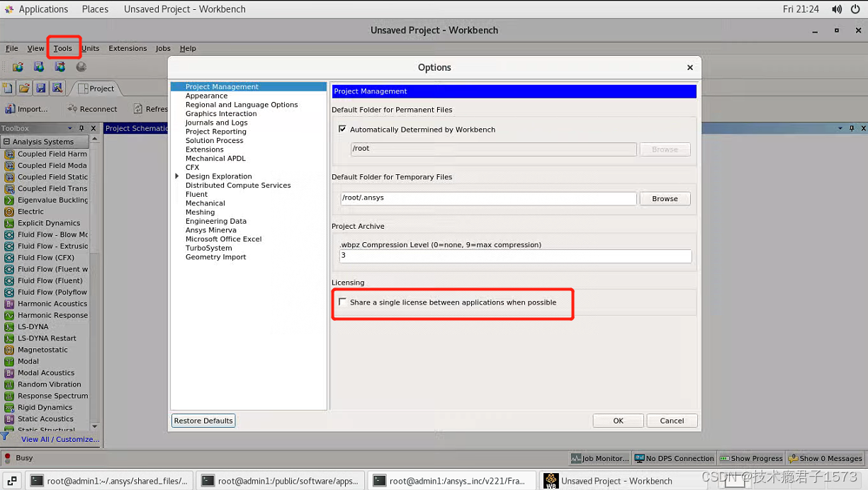Image resolution: width=868 pixels, height=490 pixels.
Task: Uncheck Automatically Determined by Workbench
Action: 342,130
